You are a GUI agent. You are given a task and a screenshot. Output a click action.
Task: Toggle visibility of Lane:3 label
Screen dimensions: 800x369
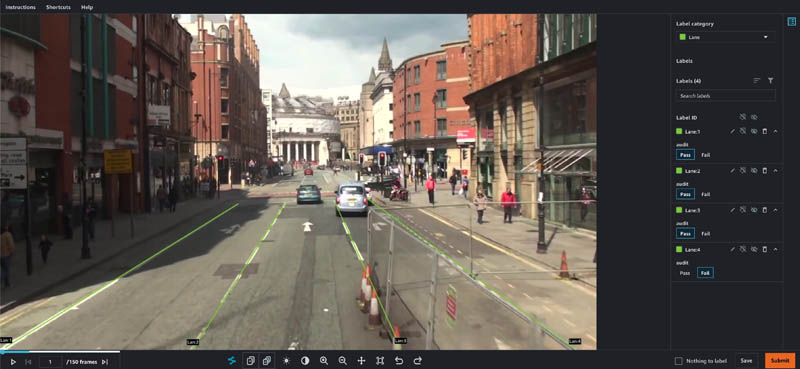point(754,210)
